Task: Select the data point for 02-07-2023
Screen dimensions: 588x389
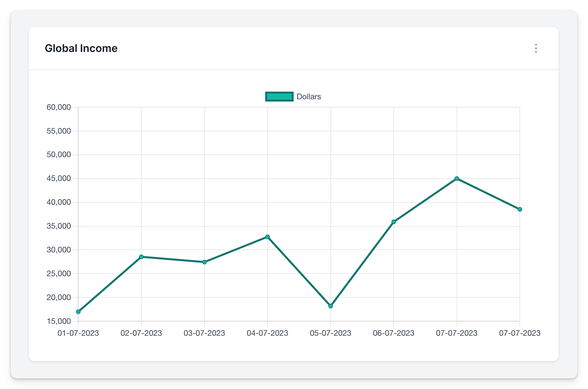Action: pyautogui.click(x=141, y=257)
